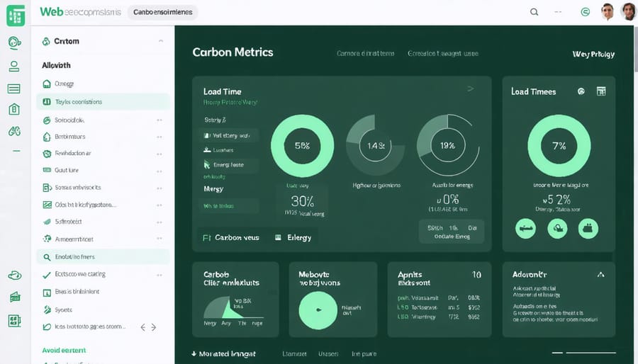Screen dimensions: 638x364
Task: Click the previous arrow in sidebar pager
Action: (x=143, y=327)
